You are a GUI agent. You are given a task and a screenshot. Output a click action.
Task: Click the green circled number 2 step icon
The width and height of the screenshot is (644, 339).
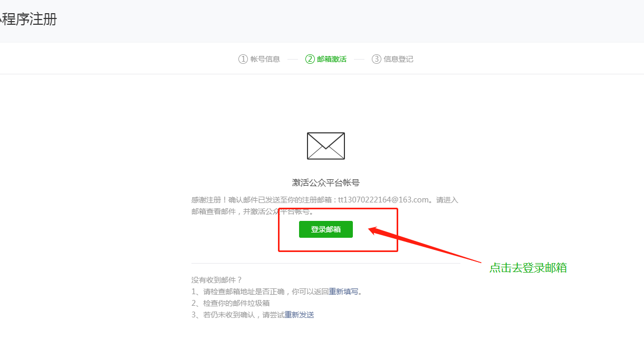[310, 59]
